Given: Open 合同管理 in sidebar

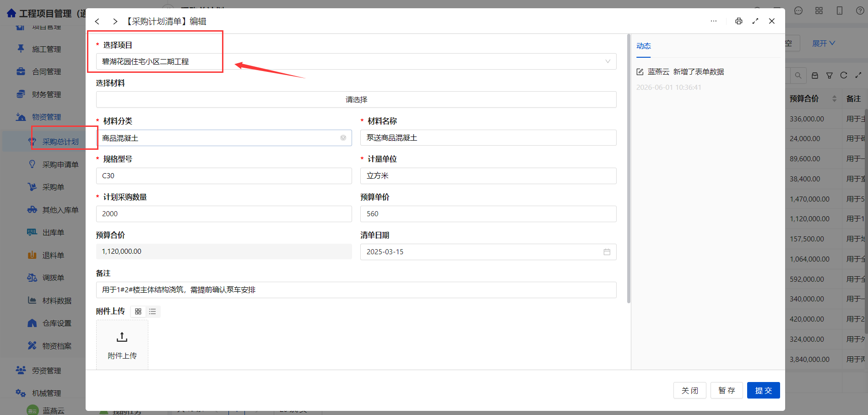Looking at the screenshot, I should (46, 72).
